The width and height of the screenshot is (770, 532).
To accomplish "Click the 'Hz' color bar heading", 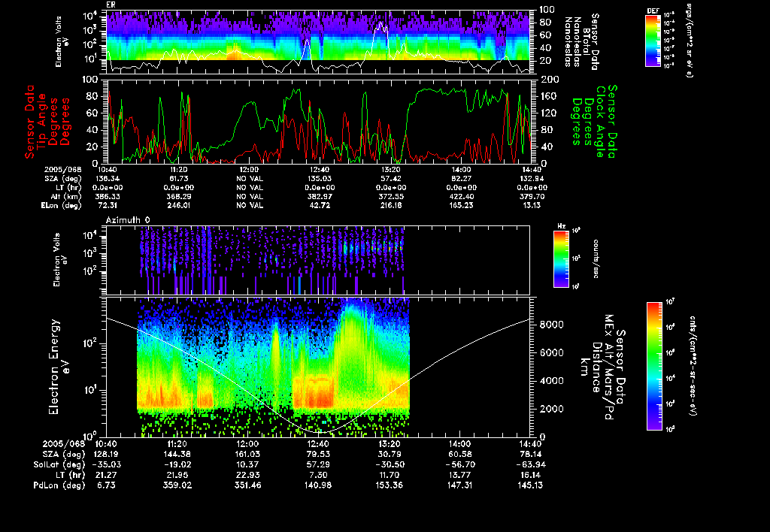I will pyautogui.click(x=561, y=226).
